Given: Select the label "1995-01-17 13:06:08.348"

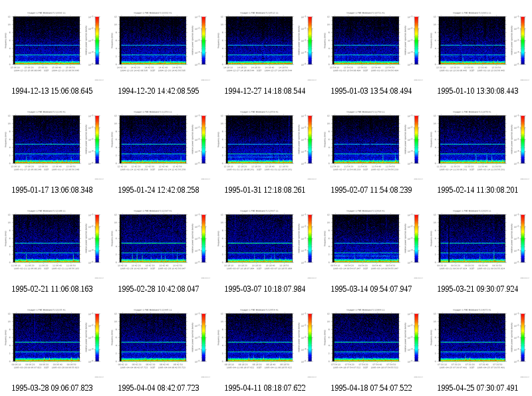Looking at the screenshot, I should point(53,190).
